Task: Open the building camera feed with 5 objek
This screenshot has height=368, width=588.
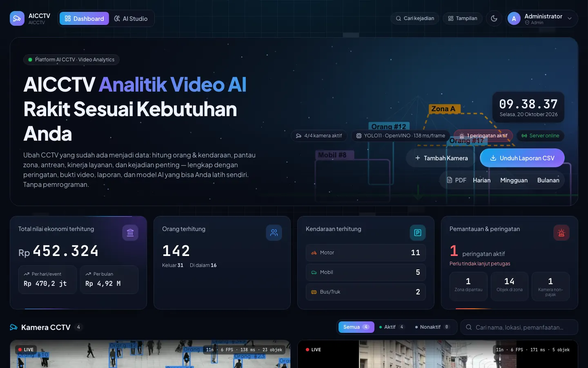Action: tap(438, 354)
